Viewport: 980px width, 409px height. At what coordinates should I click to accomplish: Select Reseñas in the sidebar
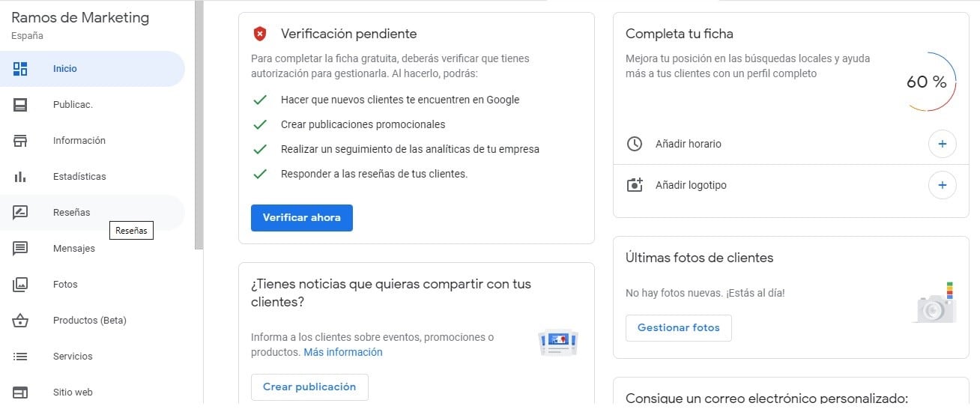pos(92,213)
